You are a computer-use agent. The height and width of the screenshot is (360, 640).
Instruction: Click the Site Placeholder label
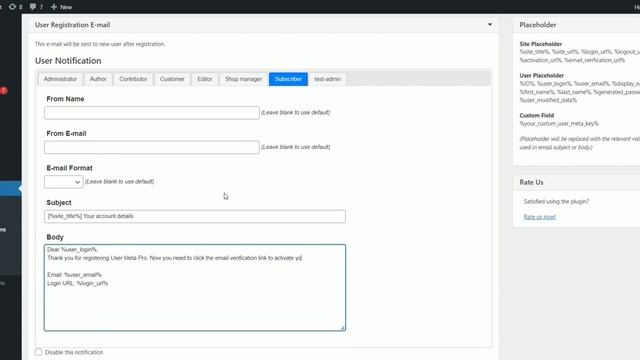pos(541,44)
